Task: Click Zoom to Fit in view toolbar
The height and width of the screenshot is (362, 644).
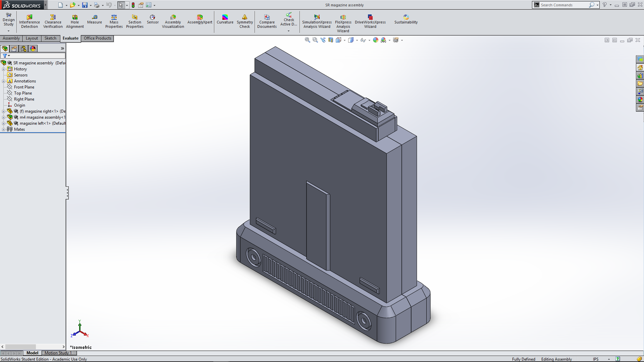Action: pyautogui.click(x=307, y=40)
